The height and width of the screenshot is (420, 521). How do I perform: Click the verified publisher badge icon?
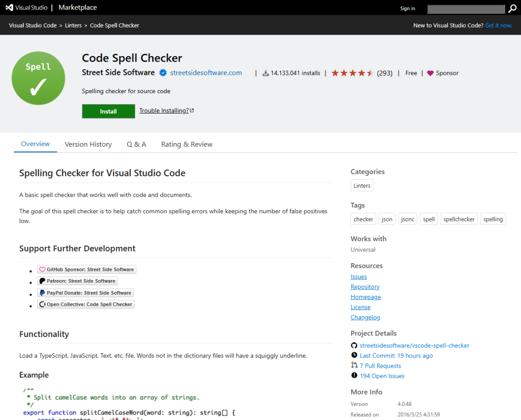click(x=163, y=73)
